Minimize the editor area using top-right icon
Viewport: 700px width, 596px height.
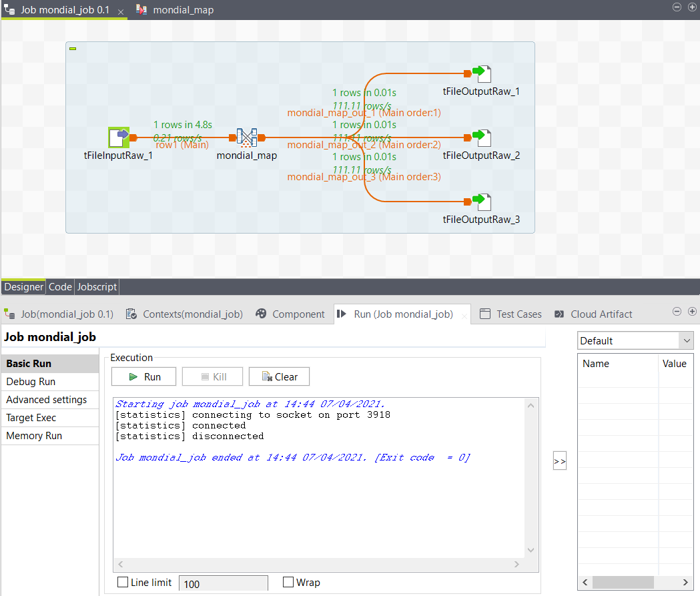pyautogui.click(x=677, y=7)
